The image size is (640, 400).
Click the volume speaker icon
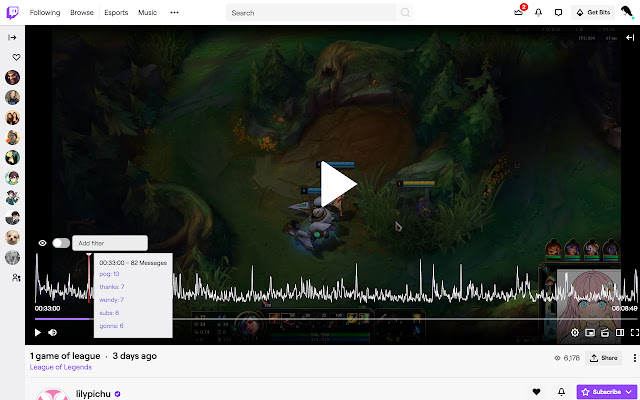(x=53, y=333)
